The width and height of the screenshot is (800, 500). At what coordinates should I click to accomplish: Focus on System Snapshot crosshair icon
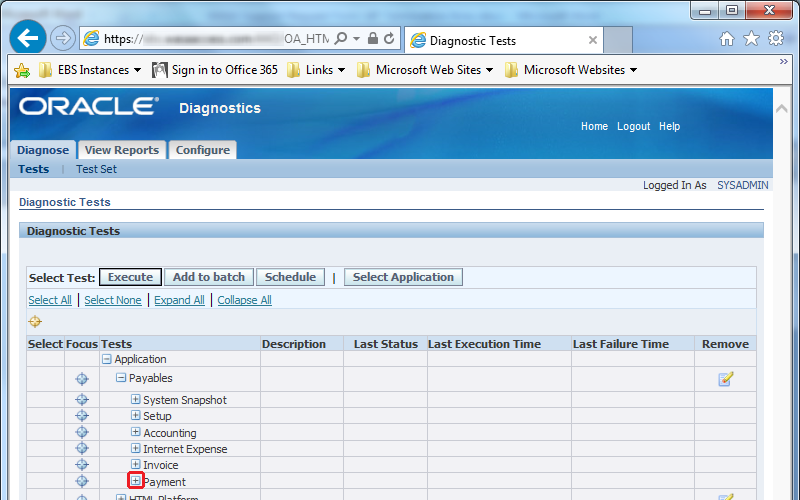click(82, 399)
